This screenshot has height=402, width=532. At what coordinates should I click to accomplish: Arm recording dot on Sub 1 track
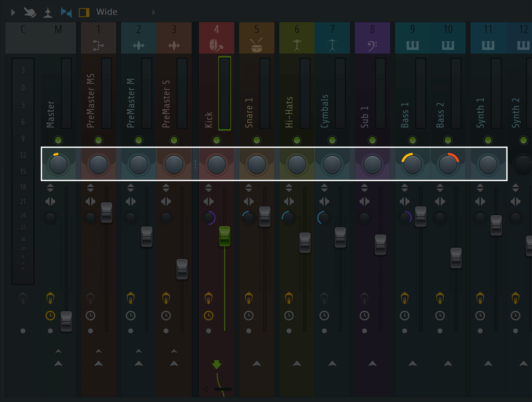[364, 331]
